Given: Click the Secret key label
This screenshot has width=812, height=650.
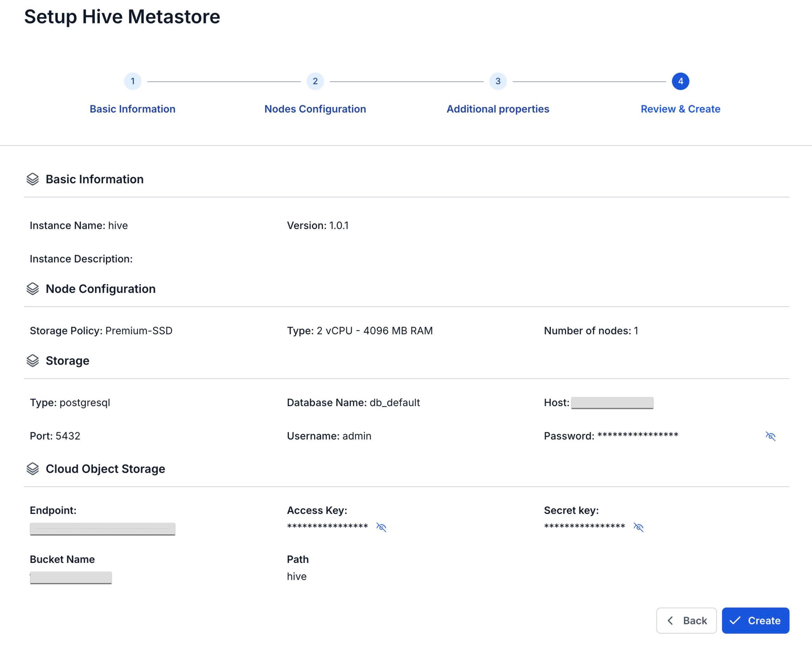Looking at the screenshot, I should (x=571, y=510).
